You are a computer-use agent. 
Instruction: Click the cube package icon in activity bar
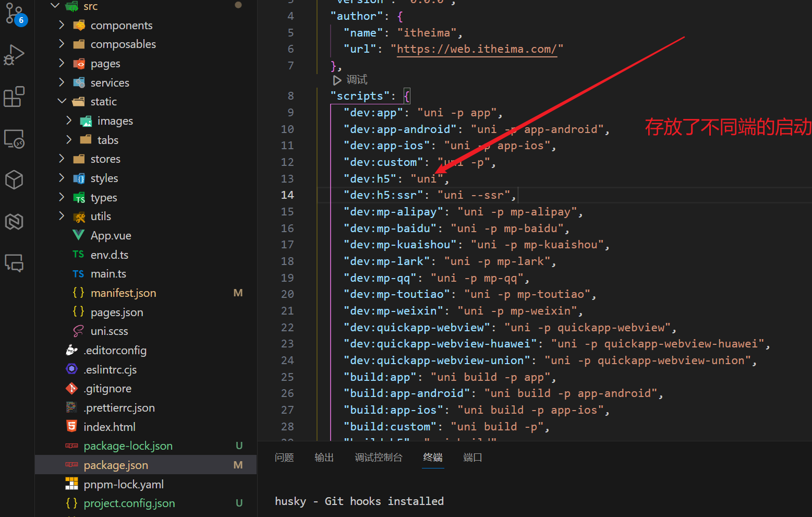coord(14,180)
